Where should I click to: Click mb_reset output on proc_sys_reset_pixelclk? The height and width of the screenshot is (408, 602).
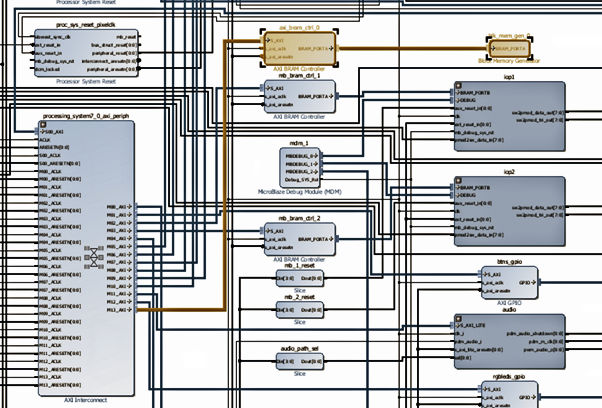click(x=126, y=37)
